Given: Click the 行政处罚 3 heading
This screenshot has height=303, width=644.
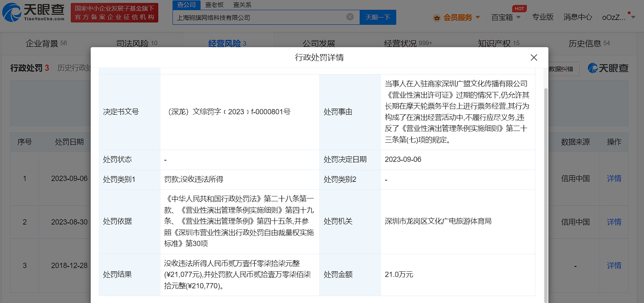Looking at the screenshot, I should [29, 68].
